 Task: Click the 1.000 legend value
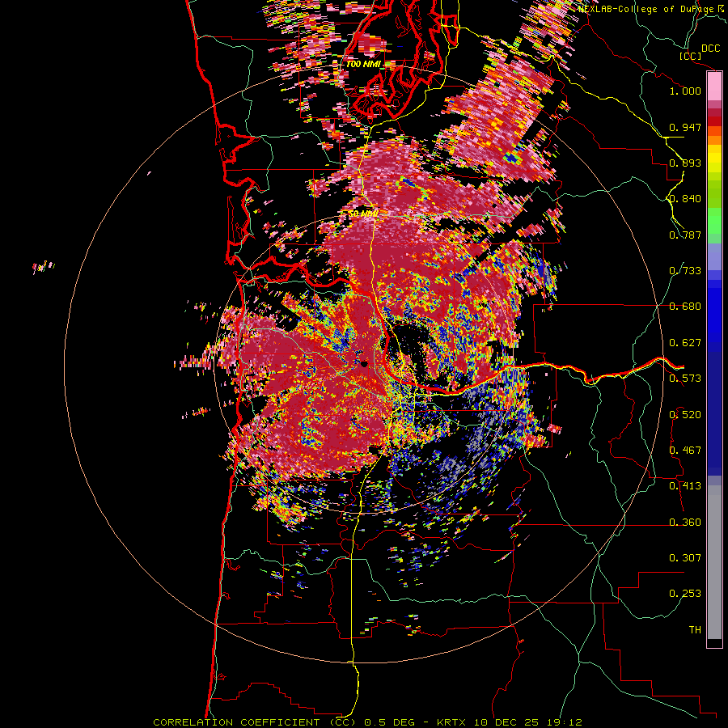coord(685,91)
